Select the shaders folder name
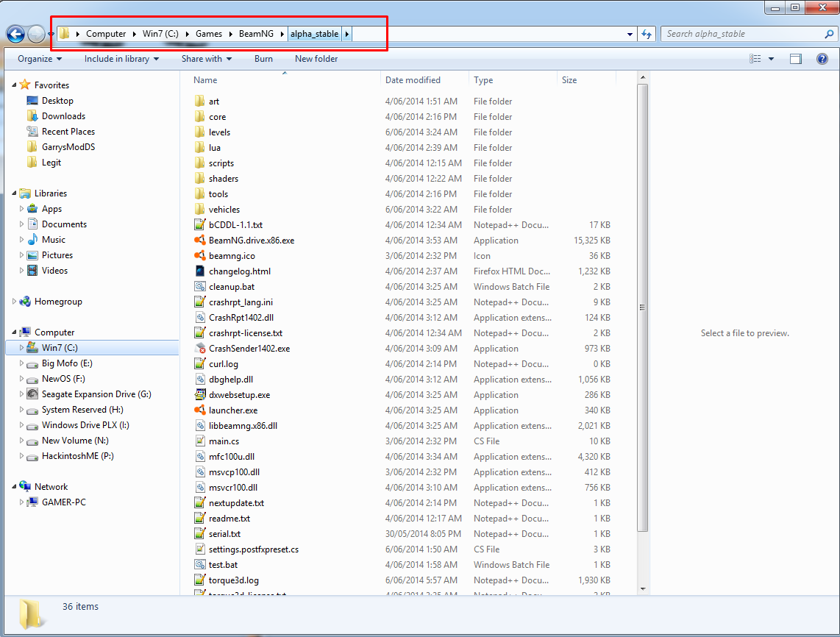This screenshot has width=840, height=637. (224, 179)
